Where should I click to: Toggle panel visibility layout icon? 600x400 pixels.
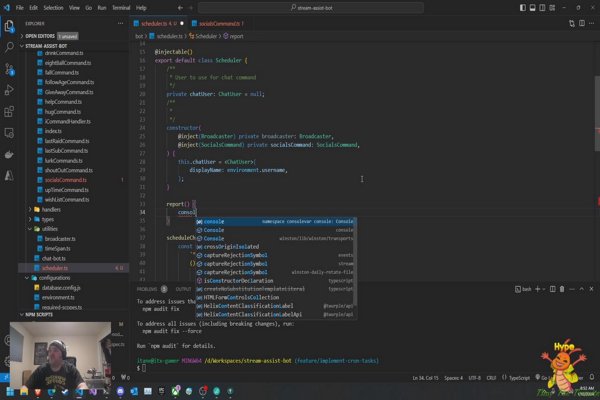tap(532, 8)
